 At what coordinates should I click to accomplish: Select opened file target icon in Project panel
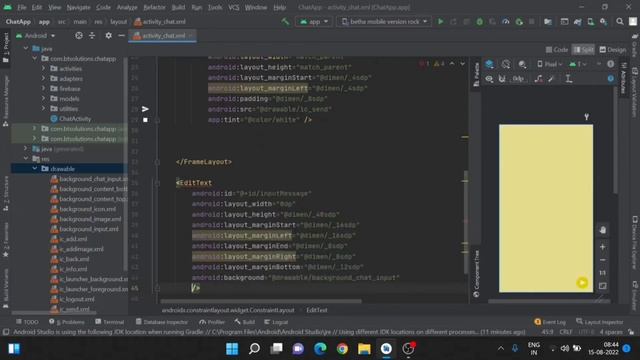pos(79,36)
